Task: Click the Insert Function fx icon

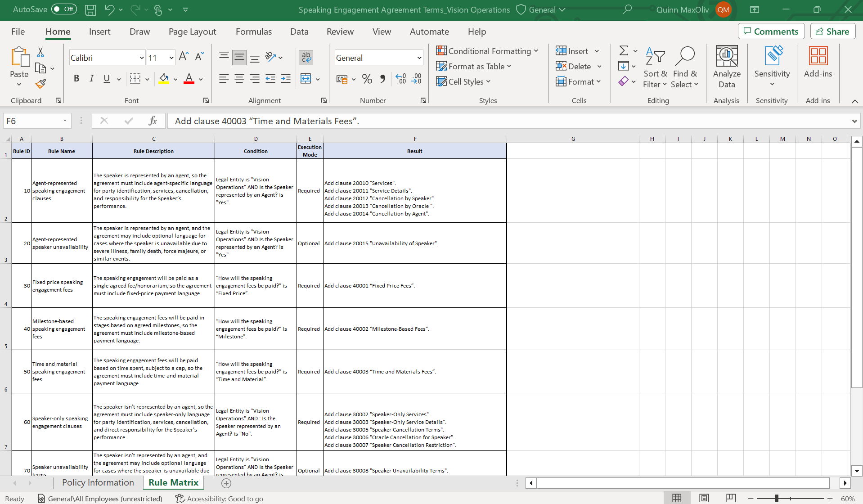Action: click(x=153, y=121)
